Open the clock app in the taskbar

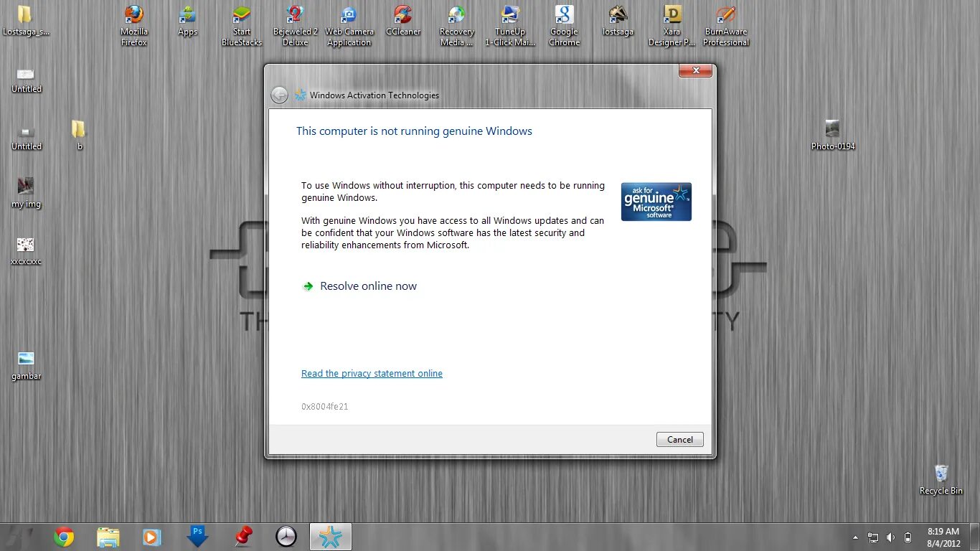click(x=286, y=537)
